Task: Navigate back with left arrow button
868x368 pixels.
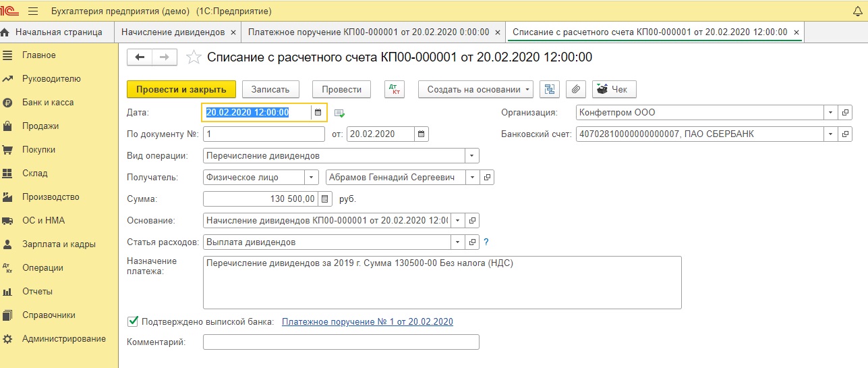Action: click(140, 57)
